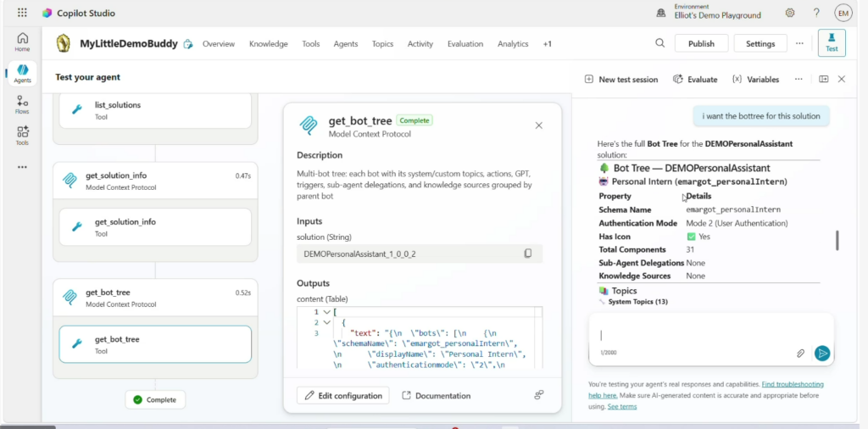Open Tools in the left sidebar
This screenshot has height=429, width=868.
[22, 136]
